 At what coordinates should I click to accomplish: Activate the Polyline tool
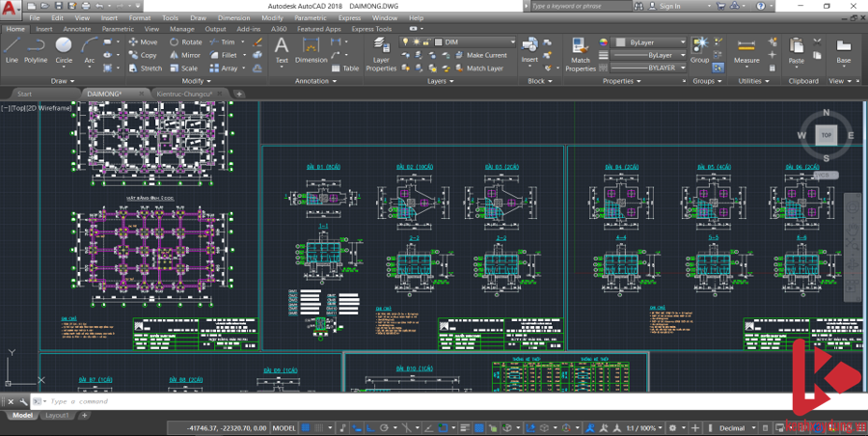(36, 49)
